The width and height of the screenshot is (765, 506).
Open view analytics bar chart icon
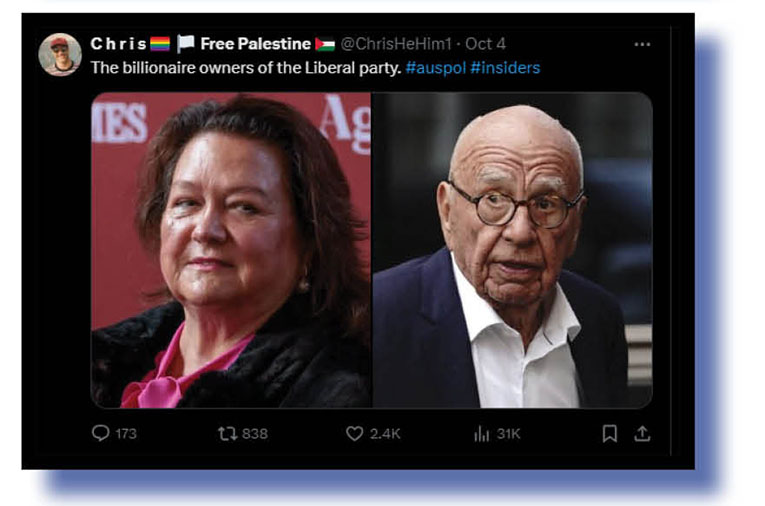482,433
